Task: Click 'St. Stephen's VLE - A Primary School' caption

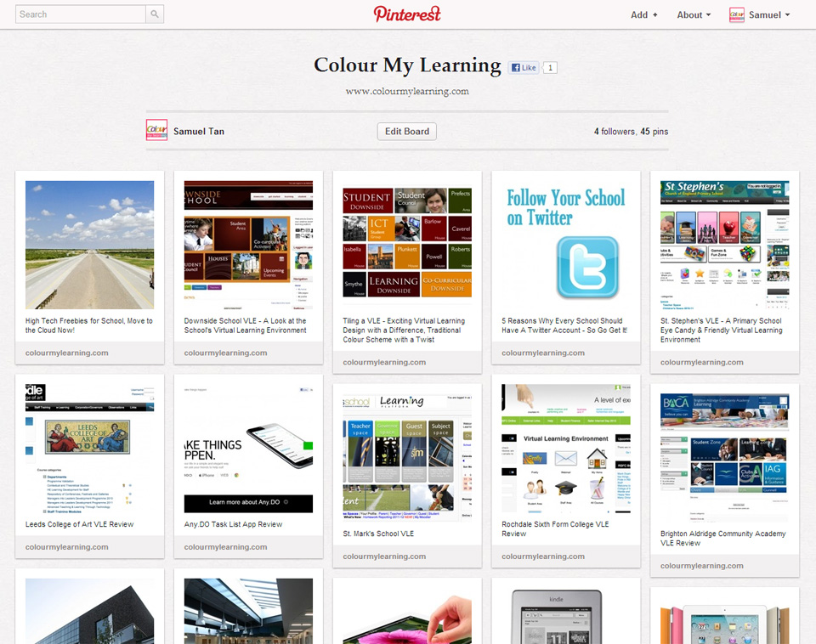Action: point(722,330)
